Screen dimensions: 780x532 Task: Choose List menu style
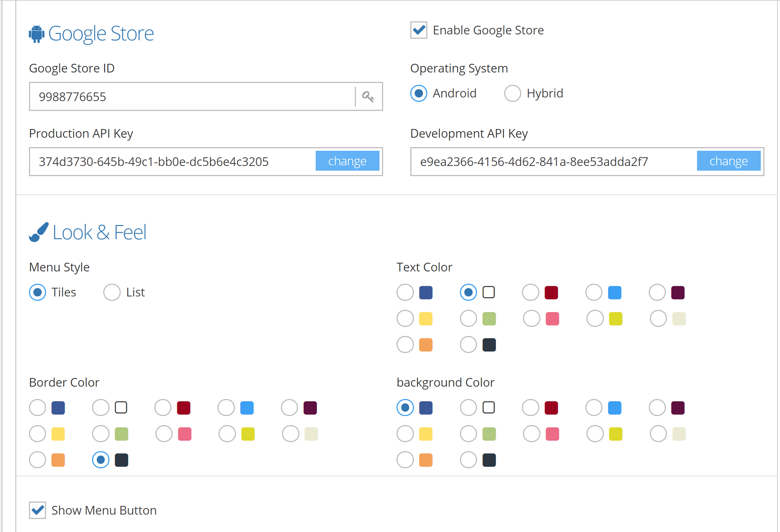(x=112, y=292)
